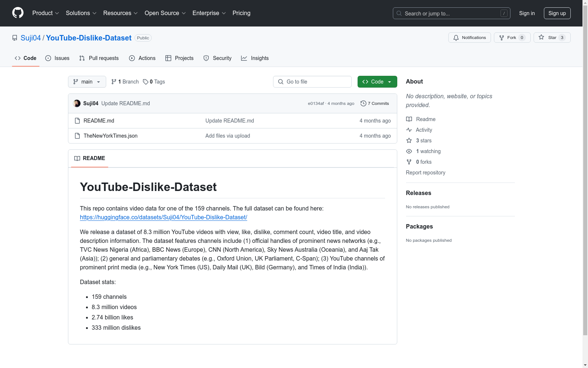Open the green Code dropdown button
The image size is (588, 368).
pyautogui.click(x=377, y=82)
